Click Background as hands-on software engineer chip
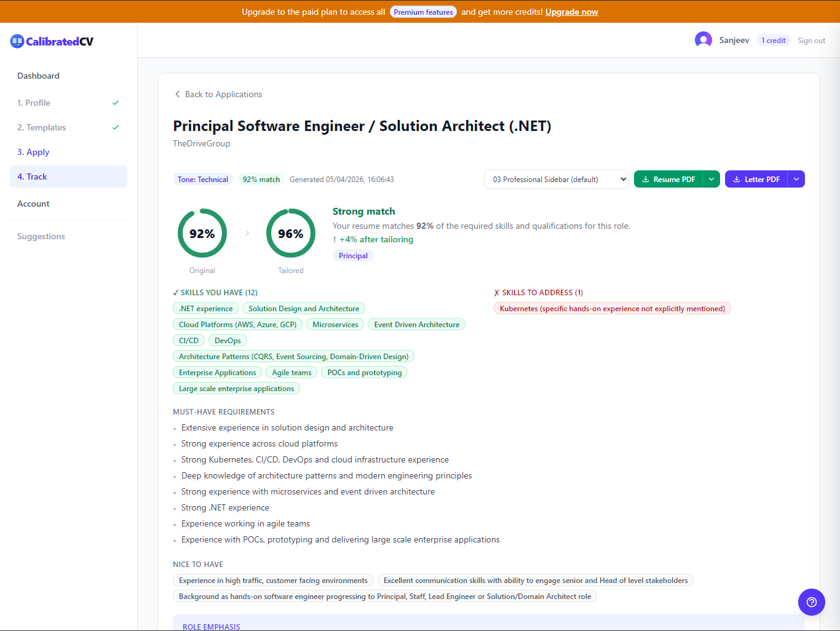 [x=385, y=597]
